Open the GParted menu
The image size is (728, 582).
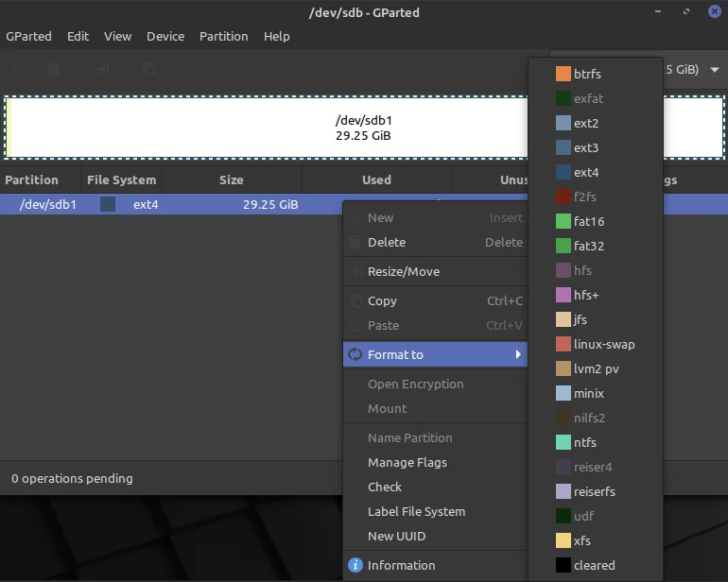coord(28,36)
